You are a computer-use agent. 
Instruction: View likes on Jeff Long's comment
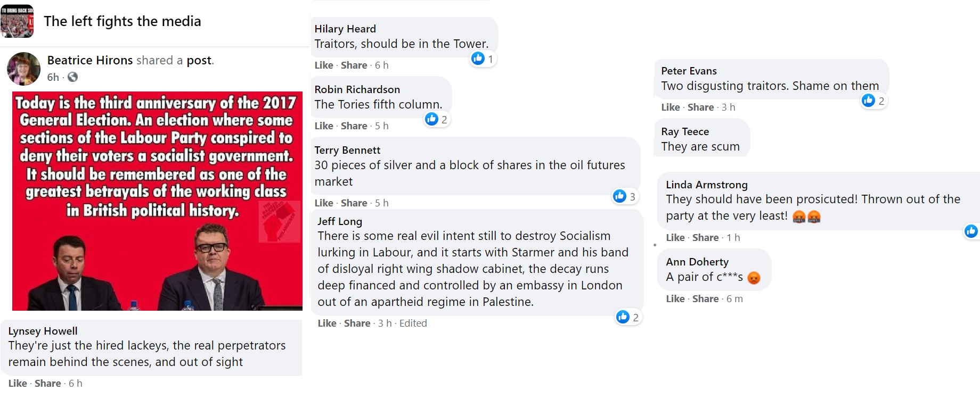(x=627, y=317)
